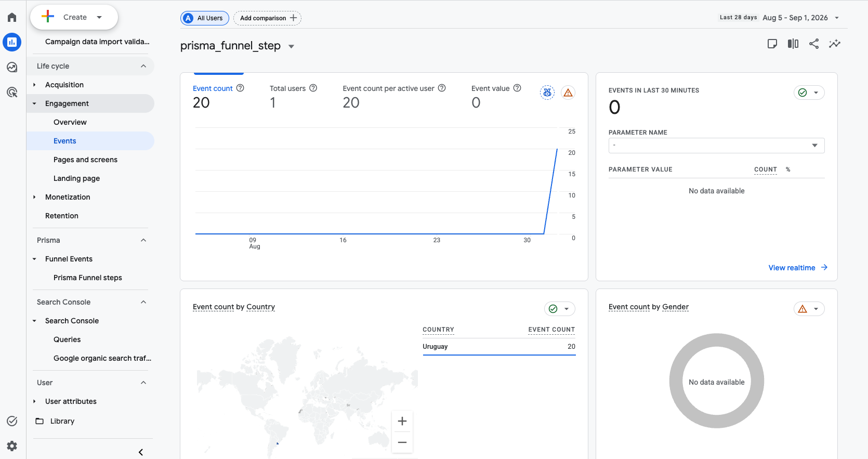Expand Acquisition in the sidebar
The image size is (868, 459).
[34, 85]
